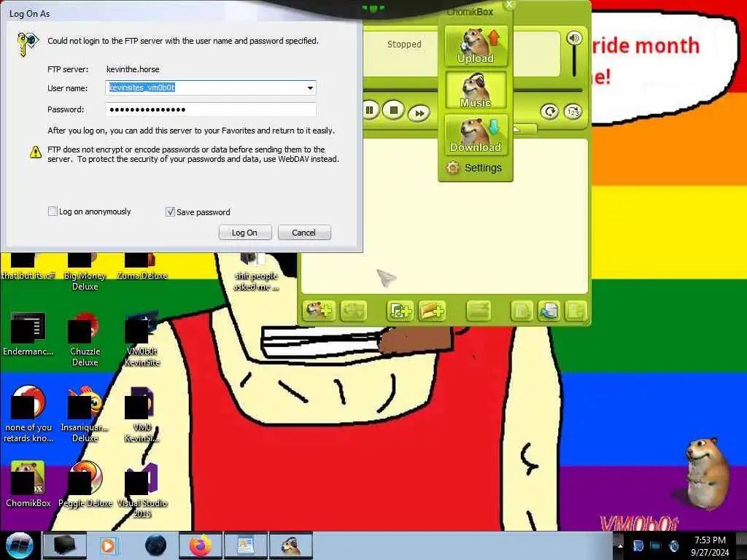Pause playback in ChomikBox player
Screen dimensions: 747x560
[x=370, y=111]
